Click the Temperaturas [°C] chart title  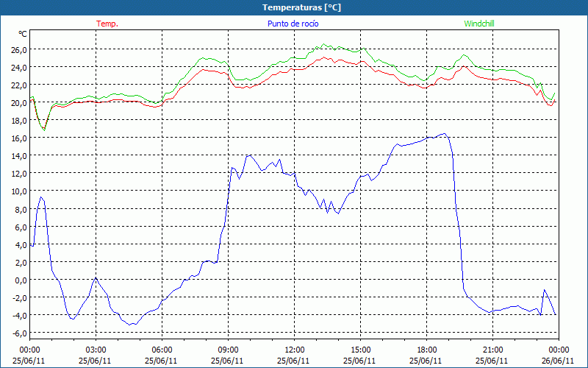tap(301, 7)
